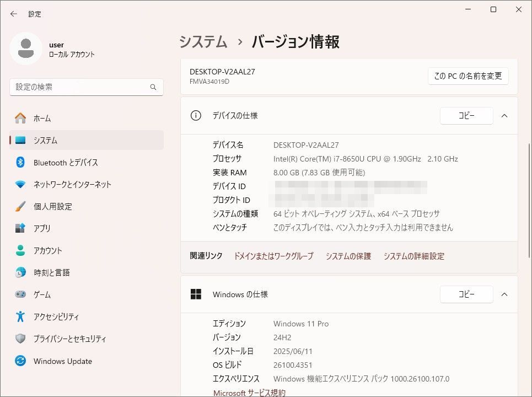
Task: Click the edition value Windows 11 Pro
Action: pos(301,324)
